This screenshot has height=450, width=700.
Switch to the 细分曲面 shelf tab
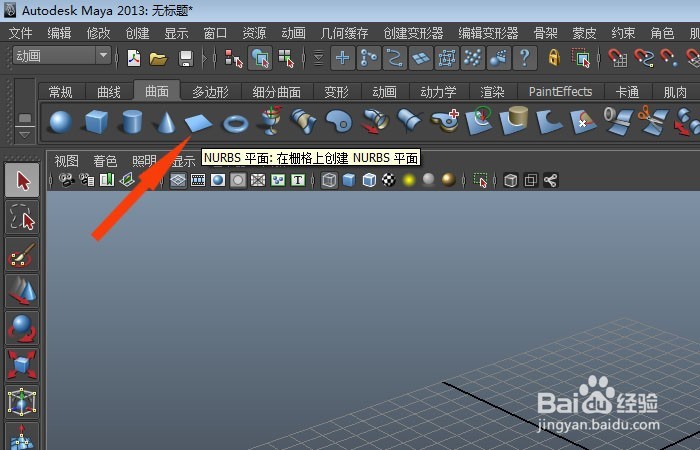coord(276,92)
